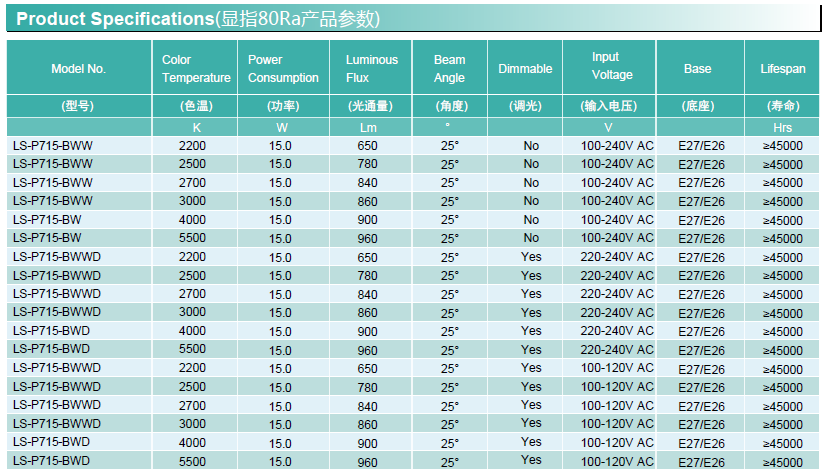This screenshot has height=475, width=827.
Task: Click the Hrs unit cell
Action: coord(782,127)
